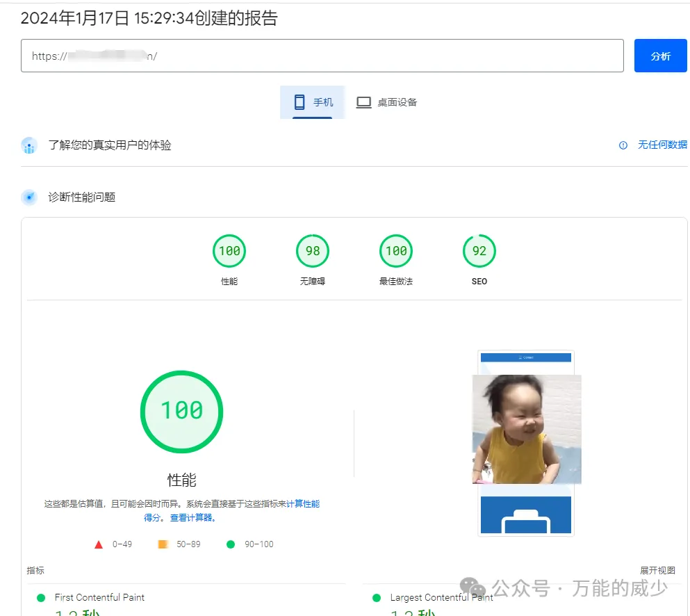Image resolution: width=690 pixels, height=616 pixels.
Task: Click the info icon next to 无任何数据
Action: (623, 145)
